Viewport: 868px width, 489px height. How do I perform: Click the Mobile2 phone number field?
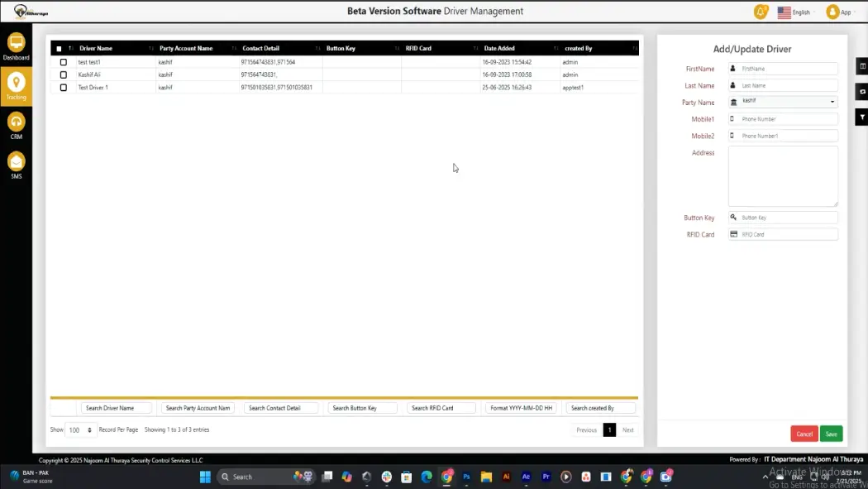pos(783,136)
